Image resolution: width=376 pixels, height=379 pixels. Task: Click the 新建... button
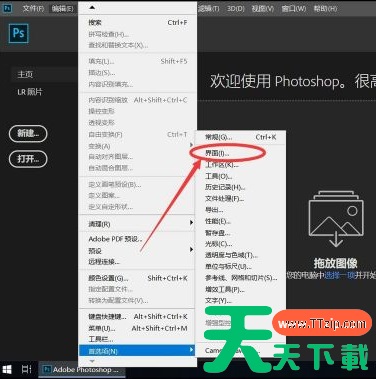pyautogui.click(x=28, y=134)
